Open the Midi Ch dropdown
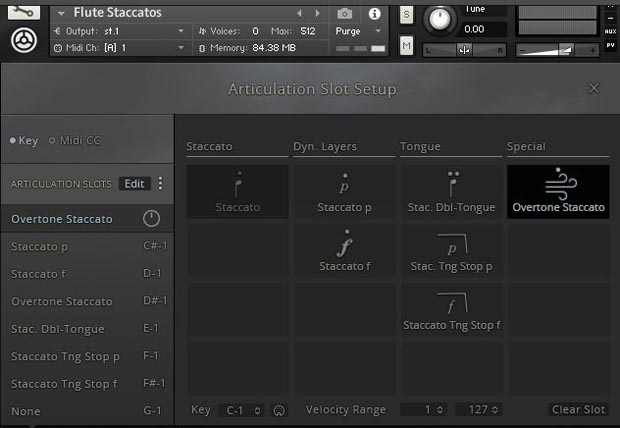Viewport: 620px width, 428px height. (118, 47)
